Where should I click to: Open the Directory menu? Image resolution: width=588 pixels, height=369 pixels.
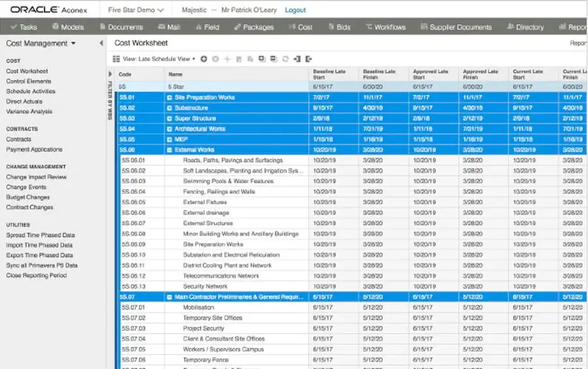525,27
